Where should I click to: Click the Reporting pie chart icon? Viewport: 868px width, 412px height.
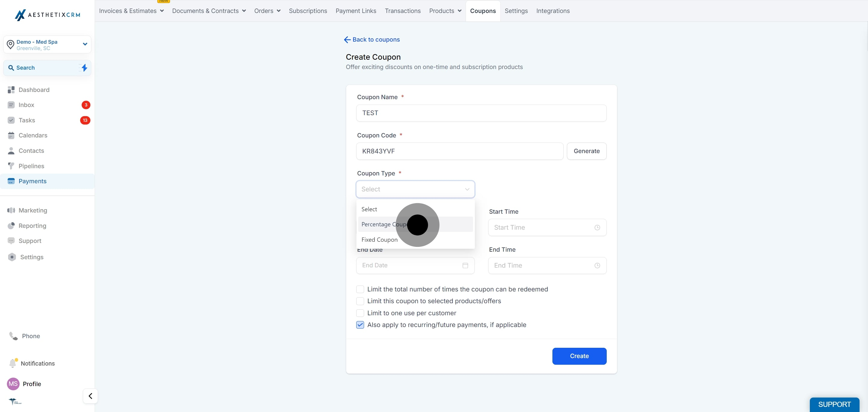[11, 226]
